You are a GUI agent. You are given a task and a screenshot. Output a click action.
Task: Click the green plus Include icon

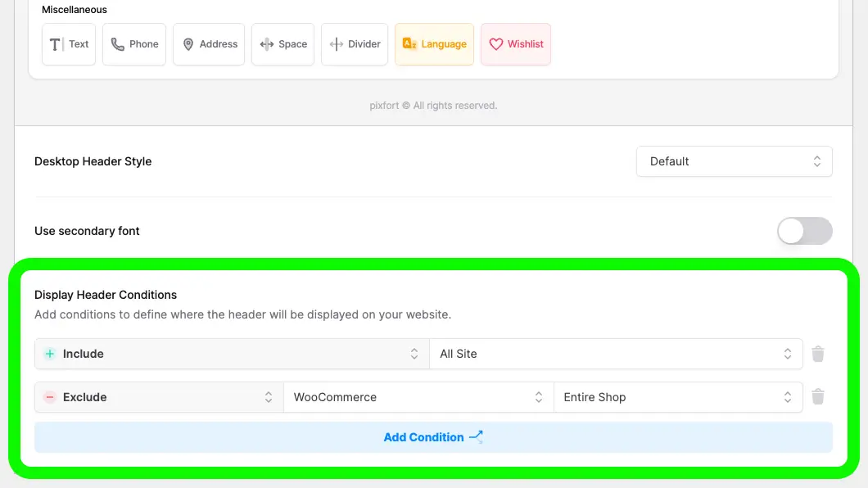tap(50, 354)
